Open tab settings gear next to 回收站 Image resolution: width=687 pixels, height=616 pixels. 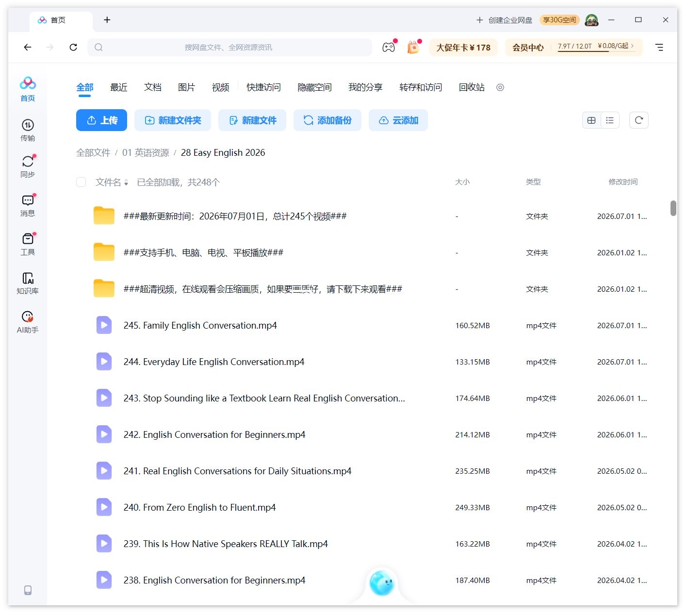point(500,87)
